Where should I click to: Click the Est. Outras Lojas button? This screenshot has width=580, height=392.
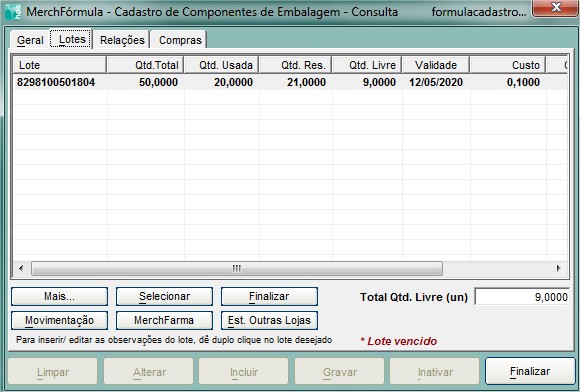click(x=269, y=320)
